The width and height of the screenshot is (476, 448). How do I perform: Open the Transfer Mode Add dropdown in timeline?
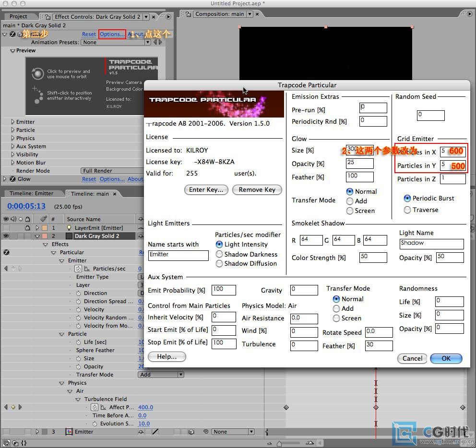click(x=161, y=375)
